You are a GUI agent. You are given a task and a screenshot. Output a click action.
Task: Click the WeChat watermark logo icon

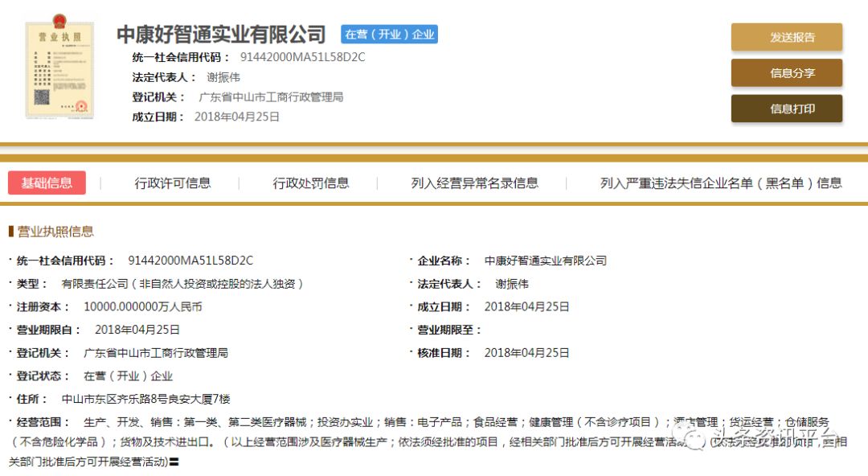(x=690, y=436)
